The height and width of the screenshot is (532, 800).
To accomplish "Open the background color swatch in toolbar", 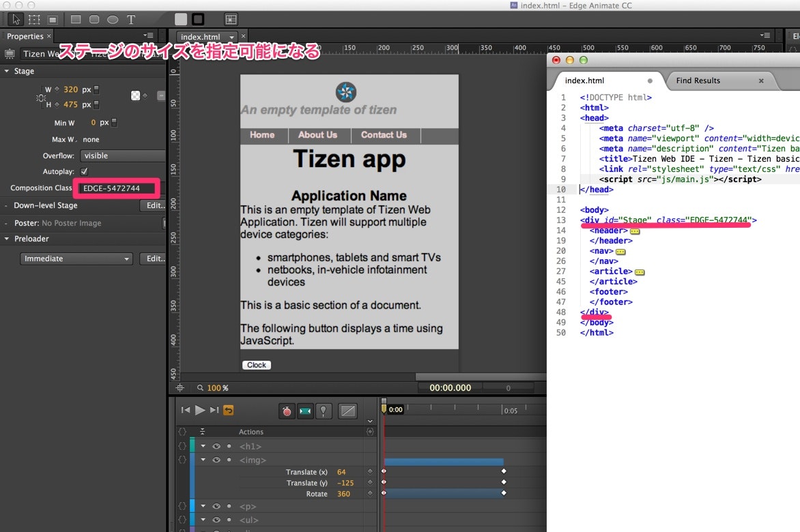I will click(x=181, y=19).
